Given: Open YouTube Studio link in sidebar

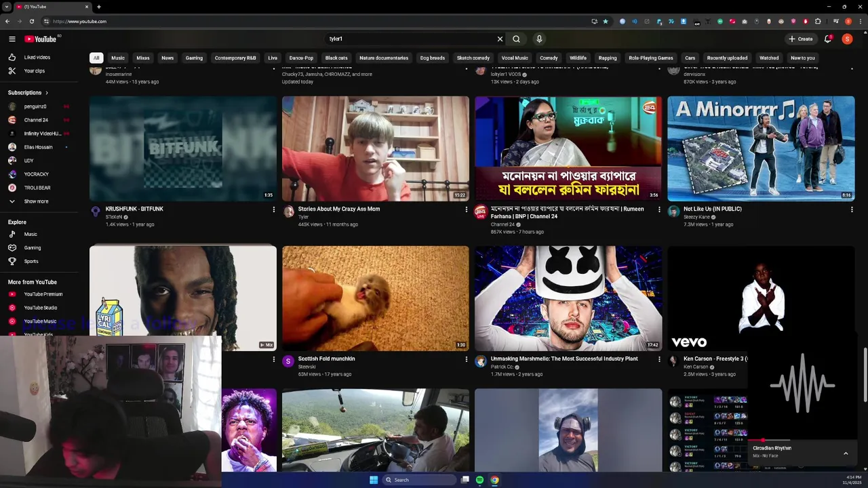Looking at the screenshot, I should point(40,308).
